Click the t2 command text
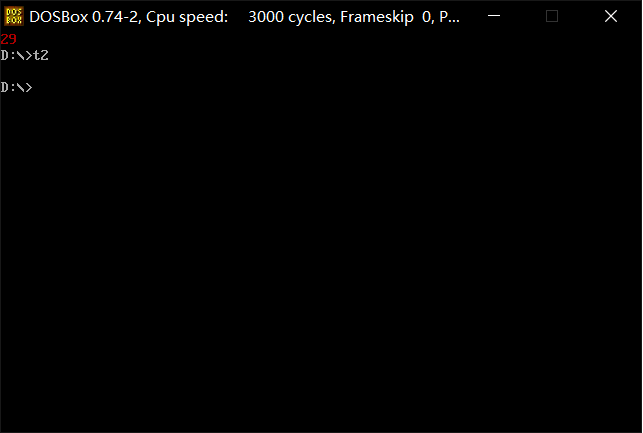The image size is (643, 433). tap(41, 55)
